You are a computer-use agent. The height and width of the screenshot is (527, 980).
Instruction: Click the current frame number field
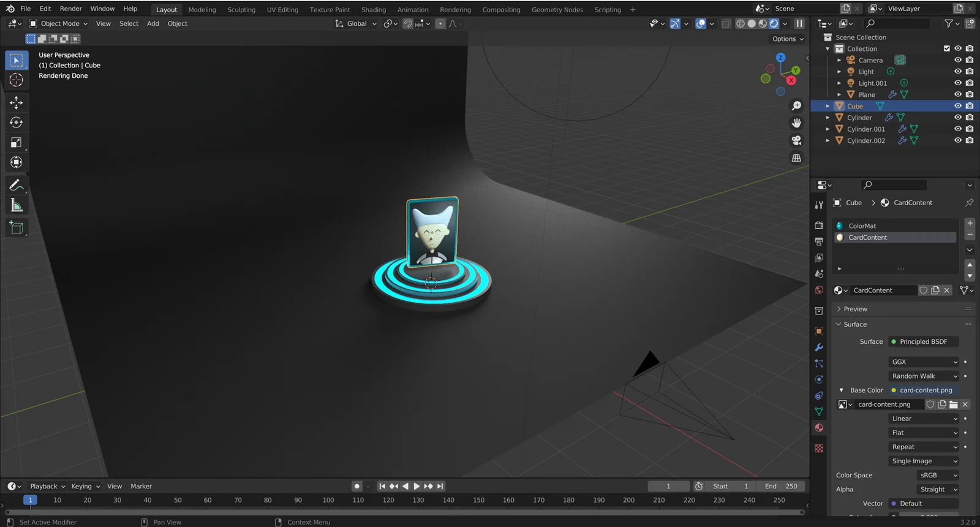click(x=668, y=487)
